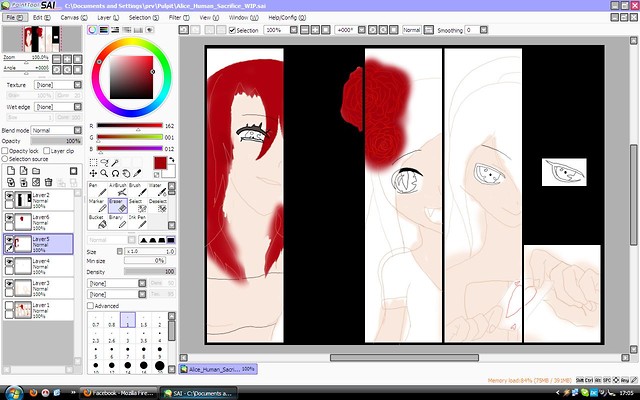Enable the Selection source option
The width and height of the screenshot is (640, 400).
(x=5, y=159)
